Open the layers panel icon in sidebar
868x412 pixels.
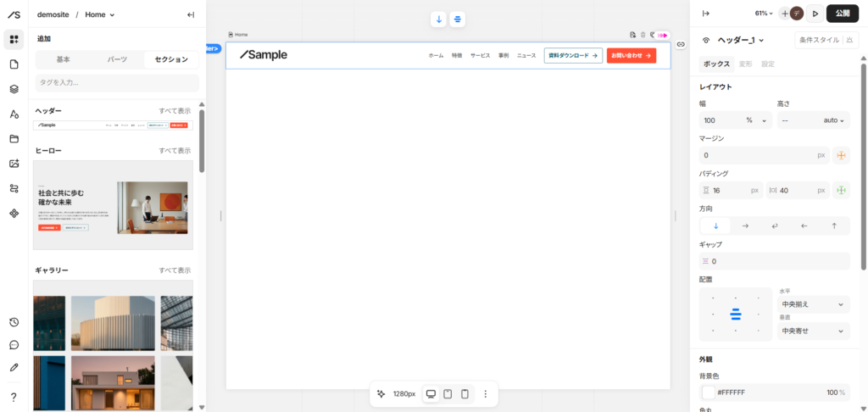click(14, 89)
